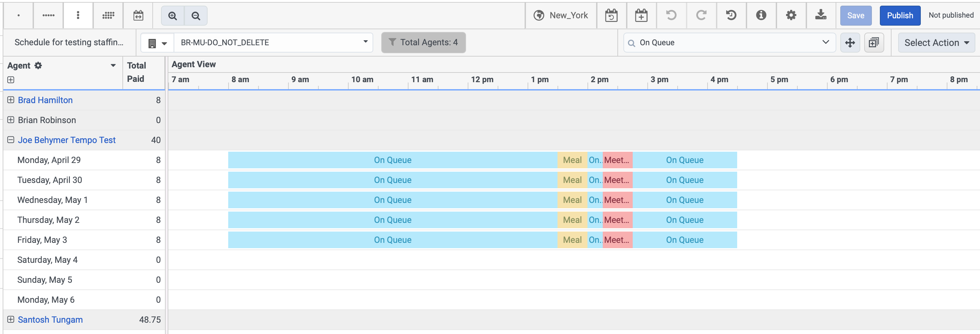Click the redo arrow icon
The image size is (980, 334).
click(701, 15)
